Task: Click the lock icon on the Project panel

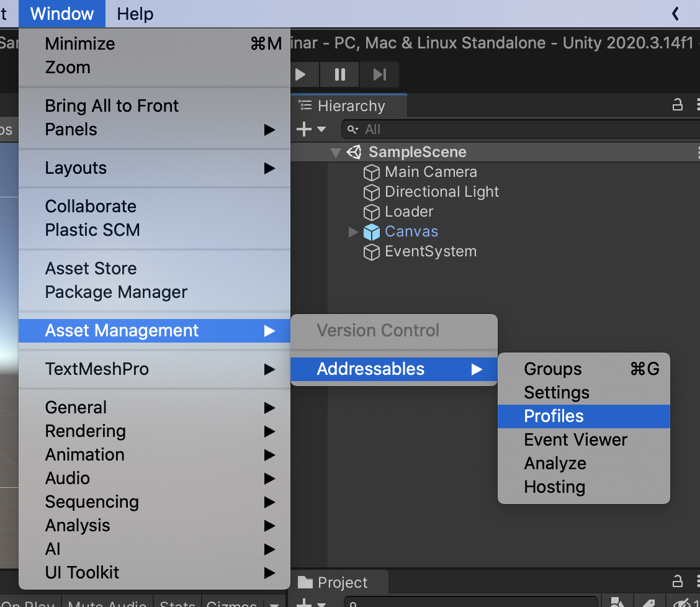Action: 676,582
